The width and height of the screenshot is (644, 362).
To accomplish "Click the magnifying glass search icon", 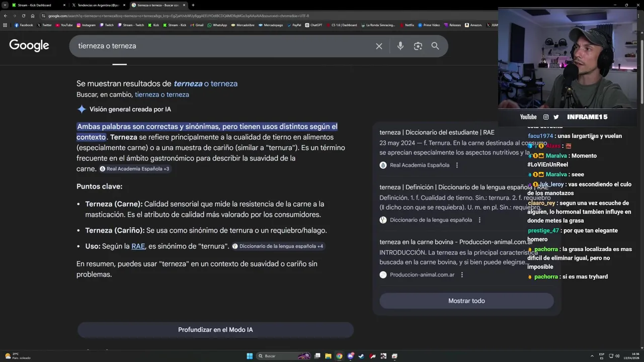I will tap(435, 46).
